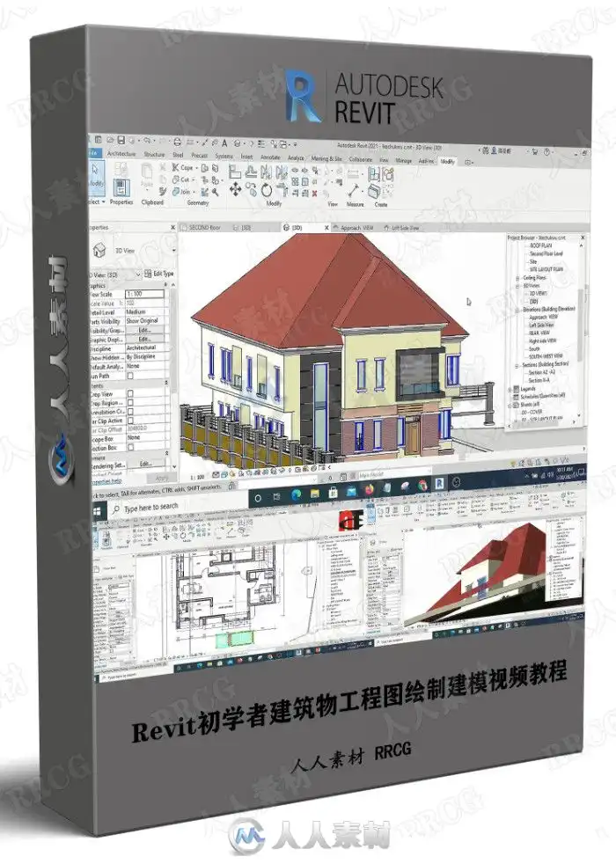616x864 pixels.
Task: Activate the Align tool
Action: [234, 172]
